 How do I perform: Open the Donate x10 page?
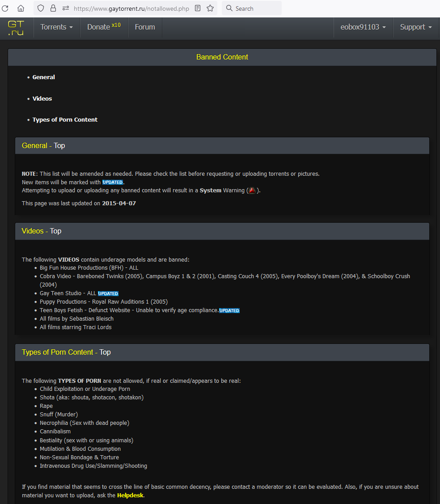click(104, 27)
